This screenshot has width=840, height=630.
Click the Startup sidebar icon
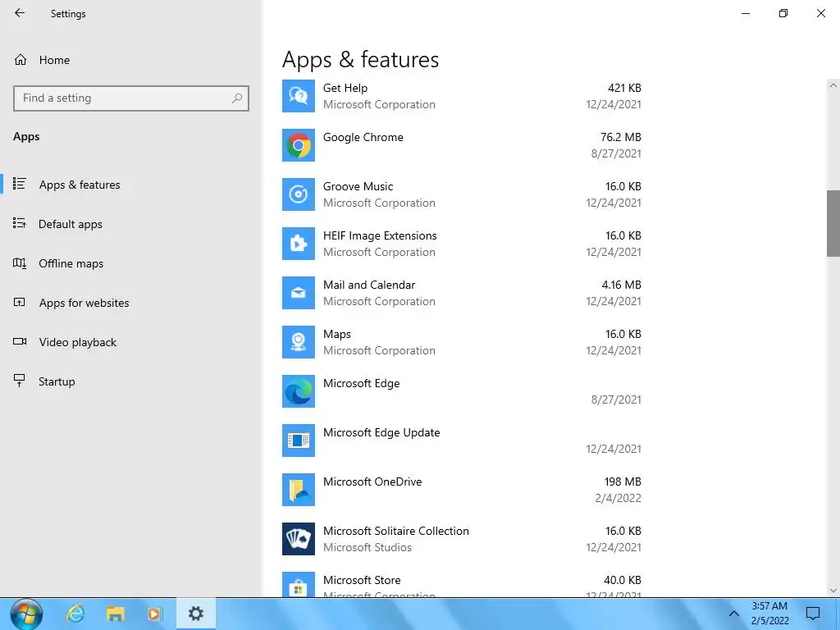[x=20, y=381]
